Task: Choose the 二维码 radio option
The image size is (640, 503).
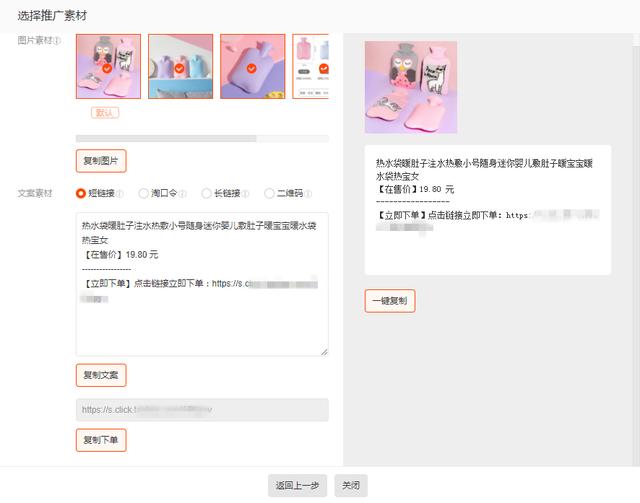Action: click(269, 193)
